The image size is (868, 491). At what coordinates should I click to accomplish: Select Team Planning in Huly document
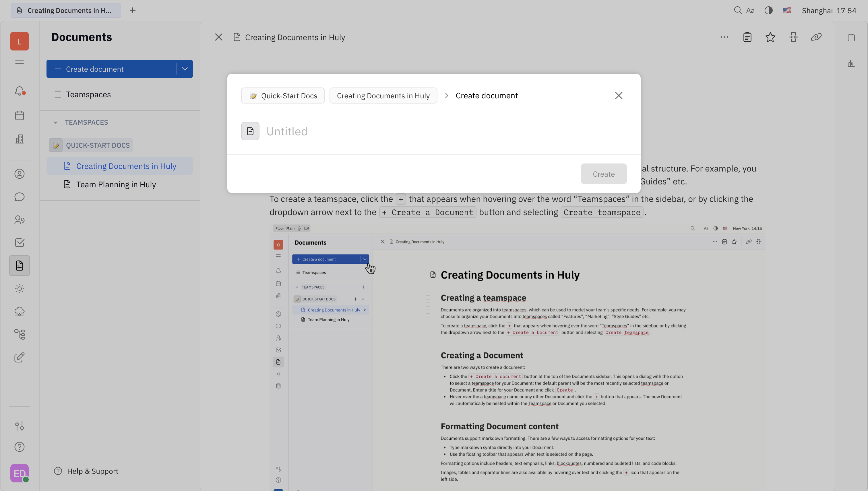(x=116, y=184)
